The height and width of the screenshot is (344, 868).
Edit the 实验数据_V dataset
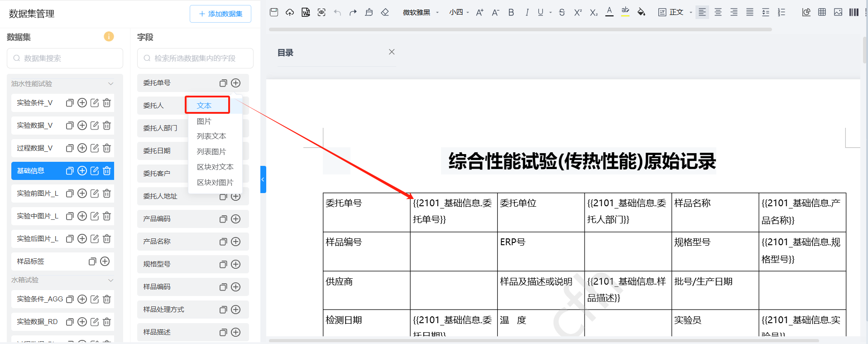[95, 126]
